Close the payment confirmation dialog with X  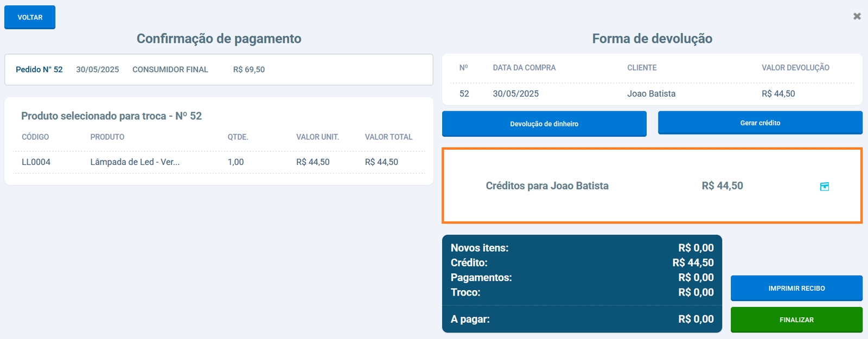[x=857, y=16]
